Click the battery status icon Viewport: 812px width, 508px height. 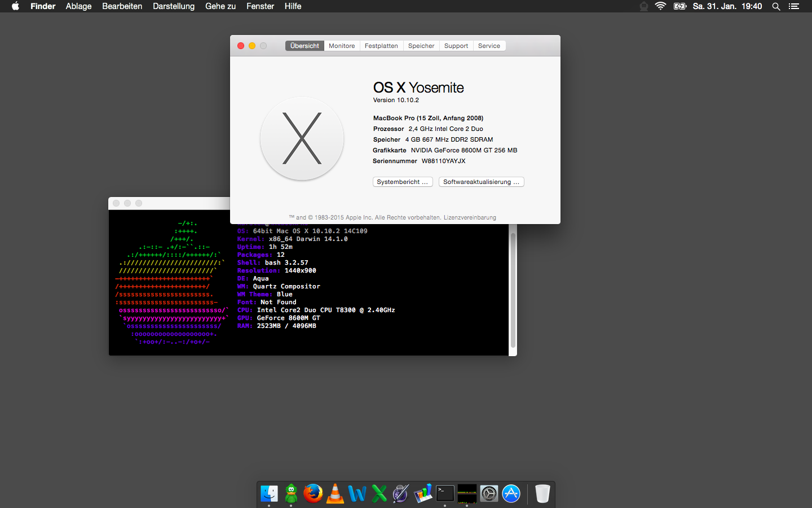[680, 6]
